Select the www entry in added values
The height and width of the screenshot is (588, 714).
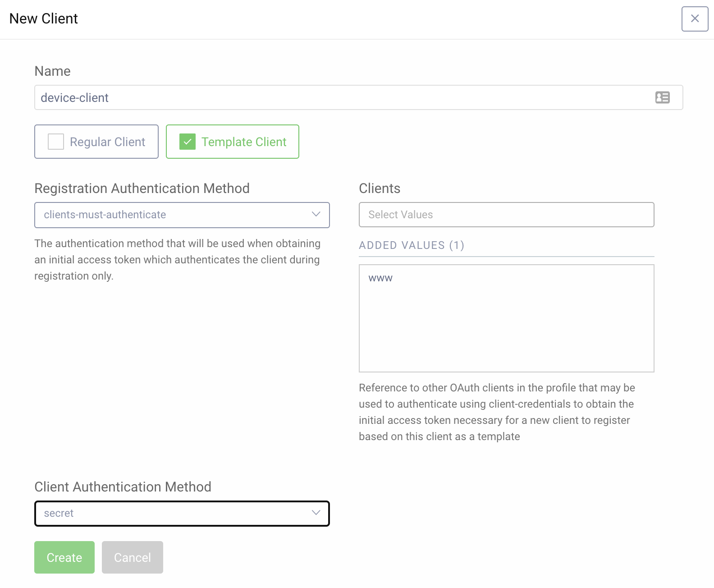tap(380, 278)
